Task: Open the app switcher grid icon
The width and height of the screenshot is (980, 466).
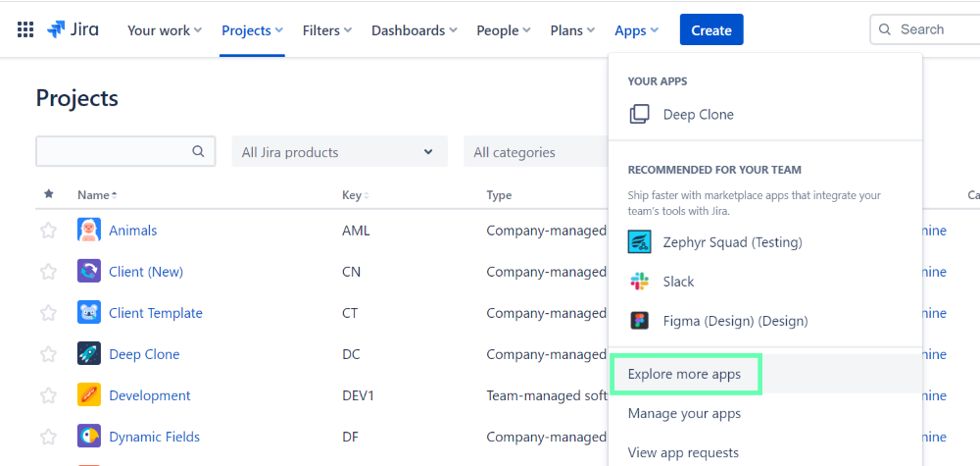Action: coord(25,29)
